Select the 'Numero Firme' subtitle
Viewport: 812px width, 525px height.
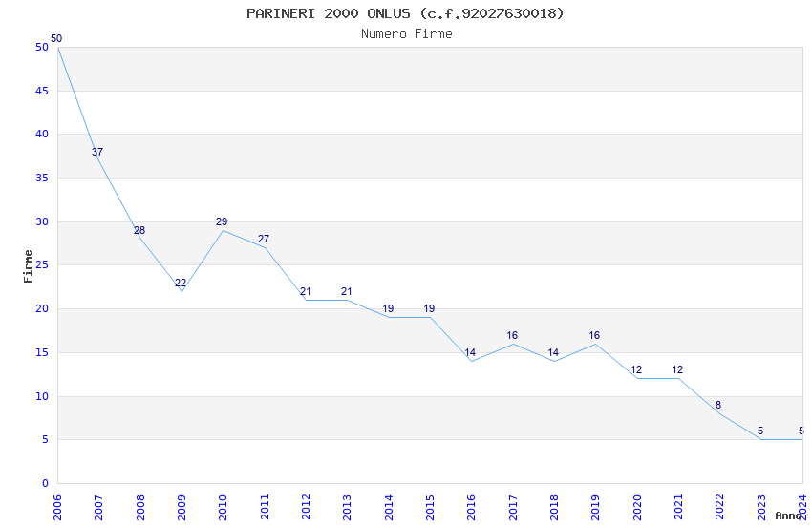[407, 34]
